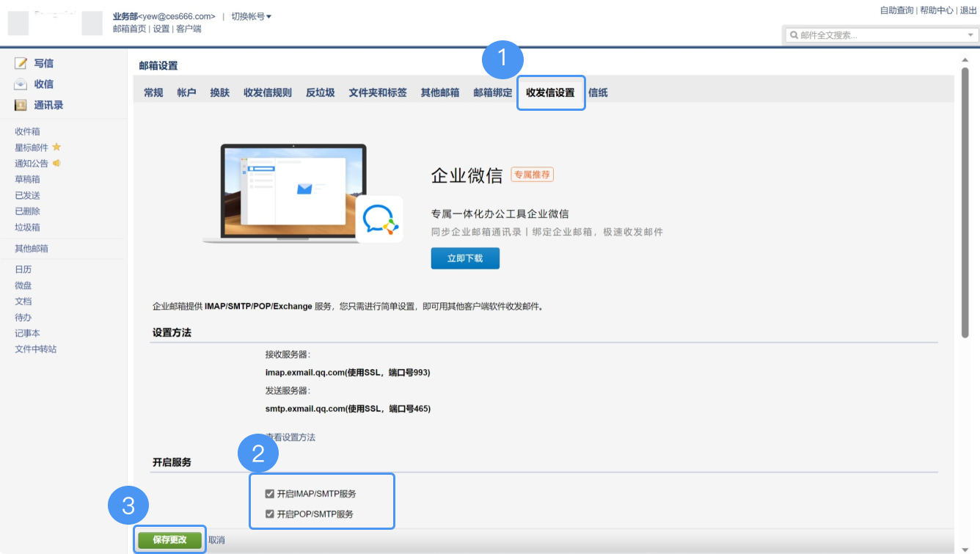This screenshot has width=980, height=554.
Task: Click the 专属推荐 badge
Action: 532,175
